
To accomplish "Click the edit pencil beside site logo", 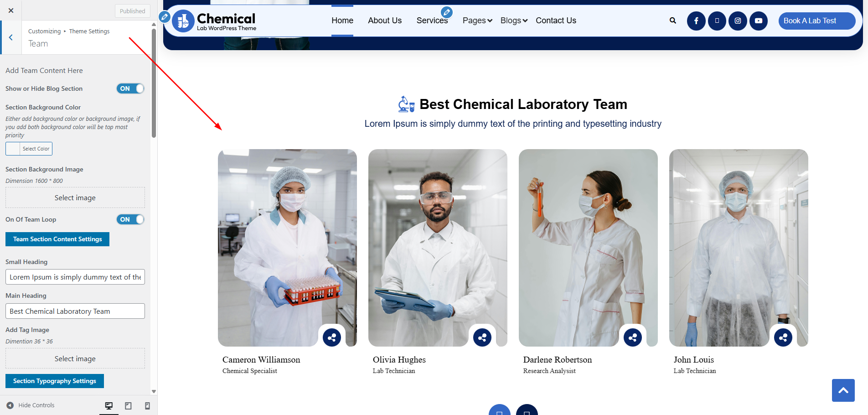I will 165,17.
